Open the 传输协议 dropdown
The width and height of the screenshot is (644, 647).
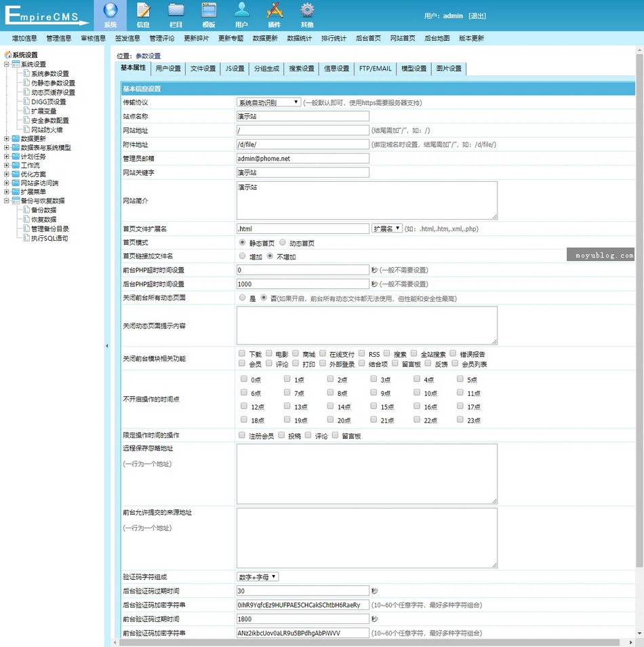tap(268, 102)
